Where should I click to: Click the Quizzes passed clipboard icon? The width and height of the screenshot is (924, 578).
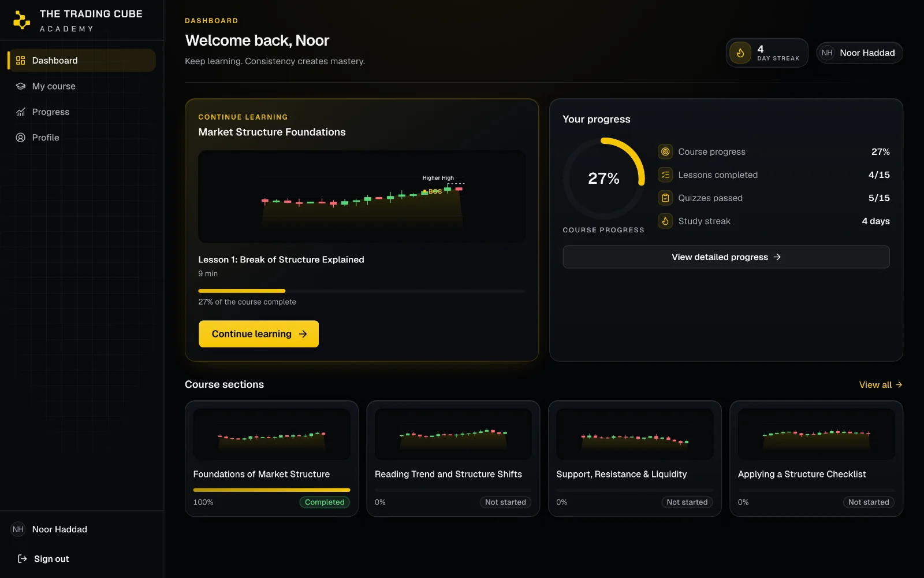coord(665,198)
